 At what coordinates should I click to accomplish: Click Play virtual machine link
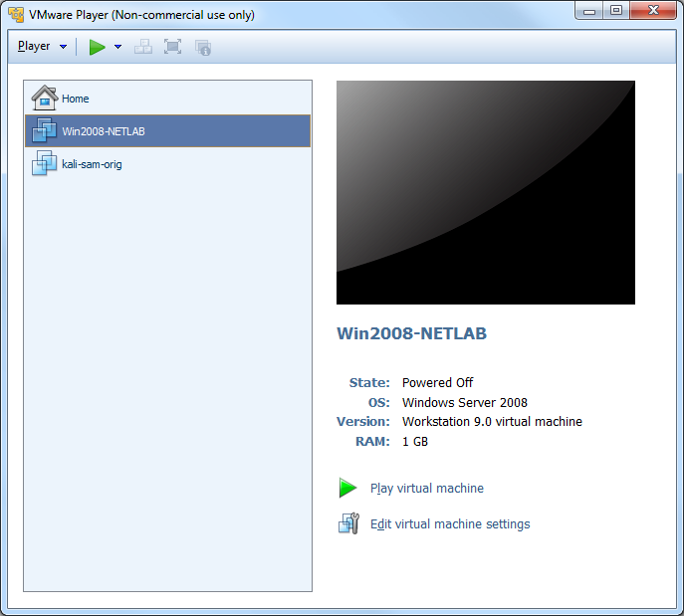pyautogui.click(x=426, y=489)
